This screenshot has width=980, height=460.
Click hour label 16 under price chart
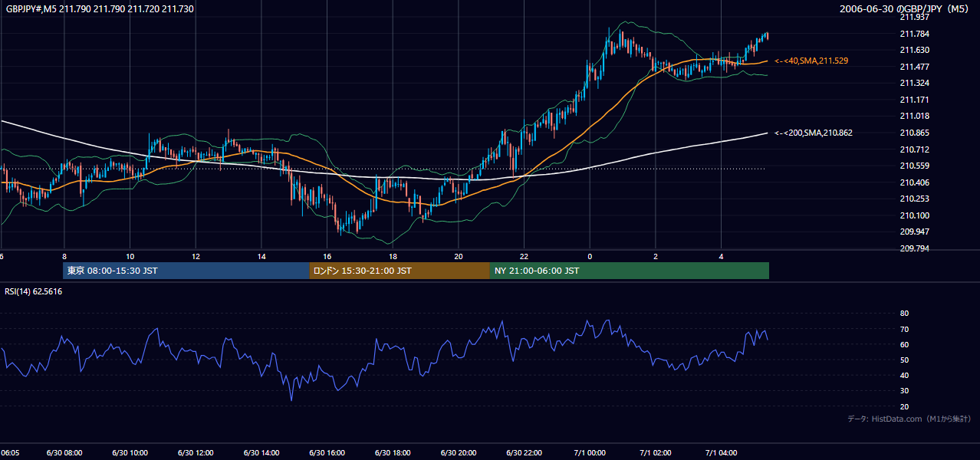[327, 256]
